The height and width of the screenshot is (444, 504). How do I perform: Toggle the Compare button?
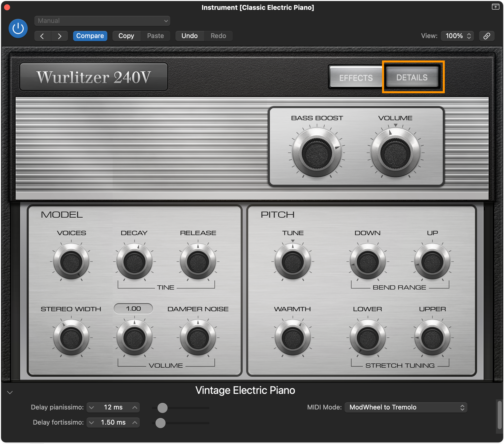click(x=90, y=36)
